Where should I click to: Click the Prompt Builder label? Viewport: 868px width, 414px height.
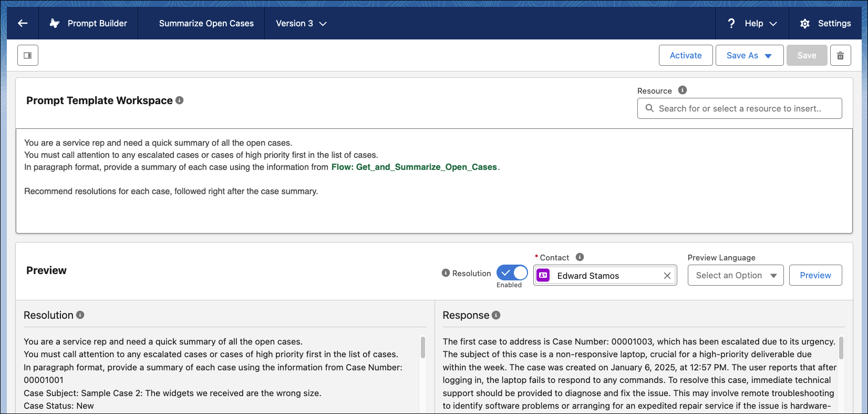[97, 23]
